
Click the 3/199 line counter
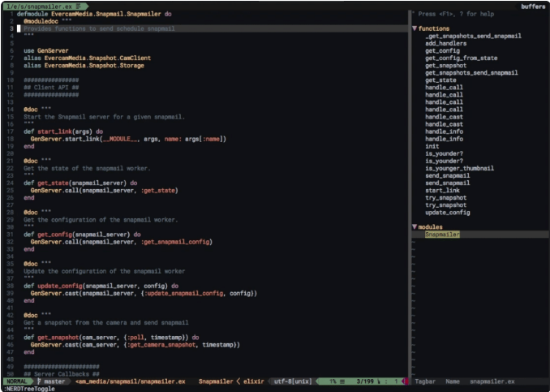tap(366, 381)
